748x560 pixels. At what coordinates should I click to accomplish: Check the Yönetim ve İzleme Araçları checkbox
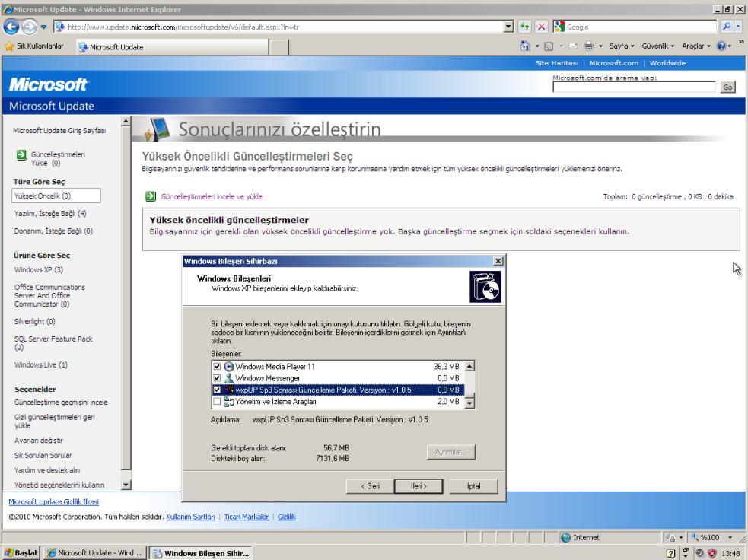click(x=217, y=402)
